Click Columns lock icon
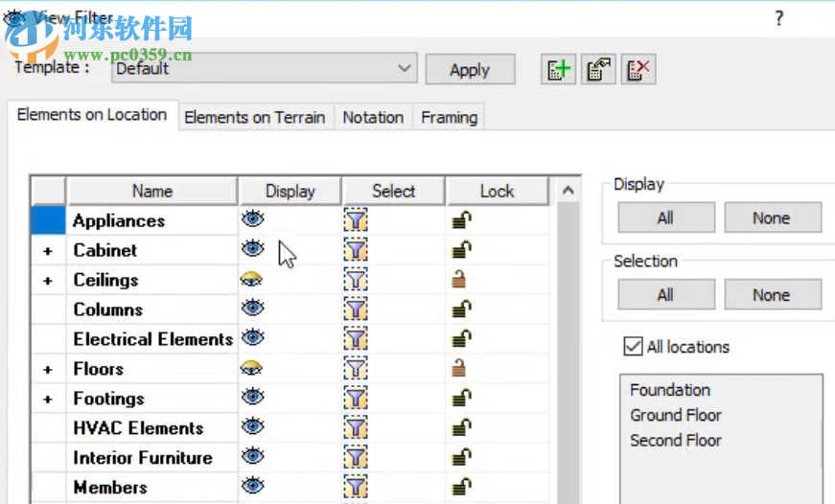Viewport: 835px width, 504px height. pyautogui.click(x=461, y=309)
